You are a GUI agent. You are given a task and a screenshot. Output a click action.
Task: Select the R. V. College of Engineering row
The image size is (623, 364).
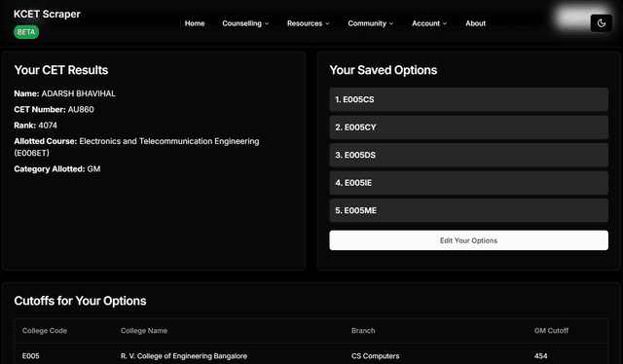[x=311, y=354]
